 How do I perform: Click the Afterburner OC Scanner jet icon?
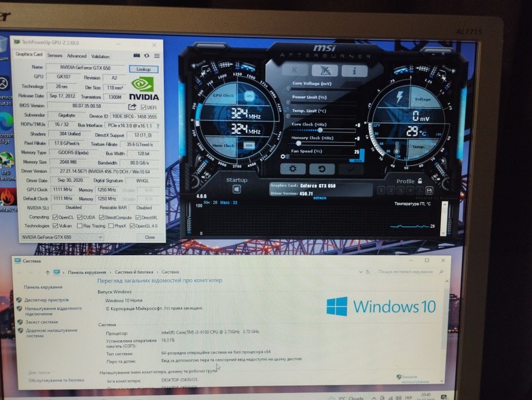325,70
